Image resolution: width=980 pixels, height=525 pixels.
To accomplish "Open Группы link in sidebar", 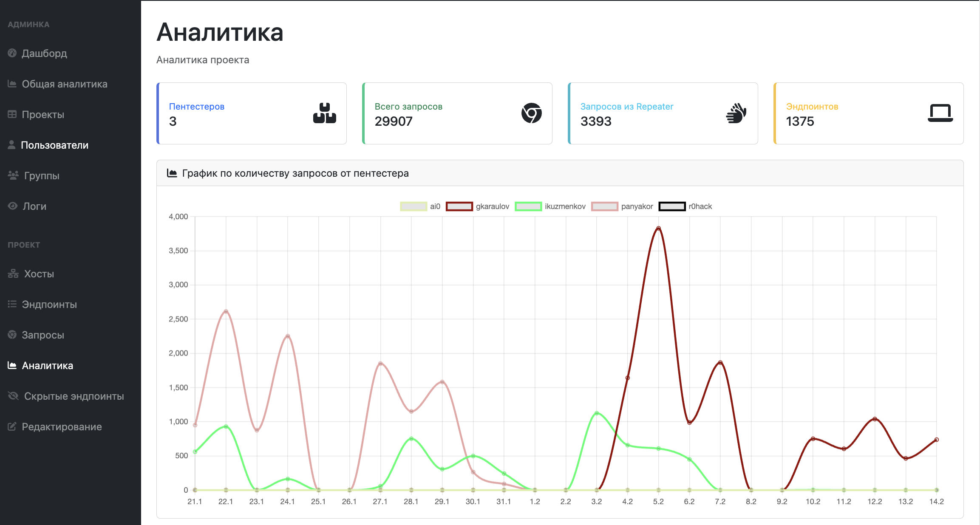I will tap(42, 175).
